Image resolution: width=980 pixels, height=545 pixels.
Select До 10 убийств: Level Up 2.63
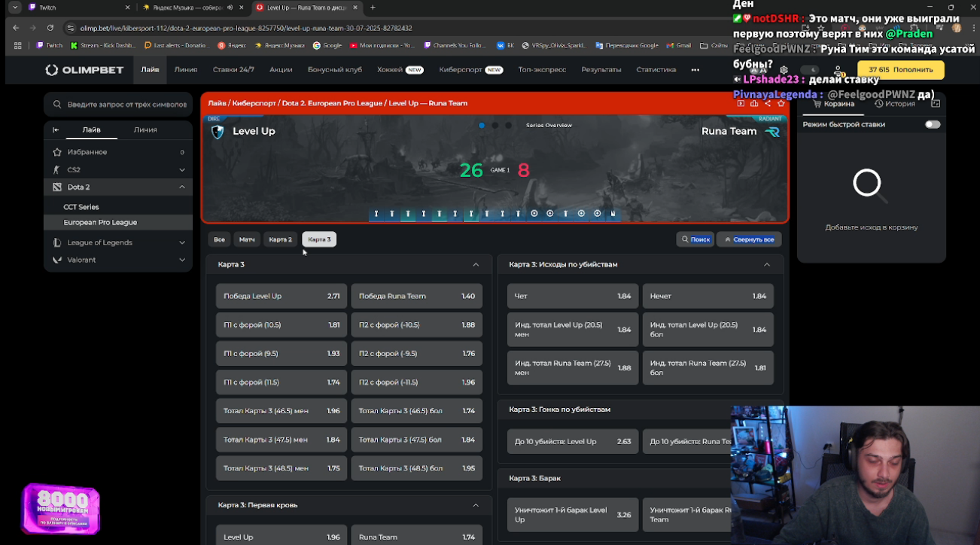pyautogui.click(x=572, y=441)
